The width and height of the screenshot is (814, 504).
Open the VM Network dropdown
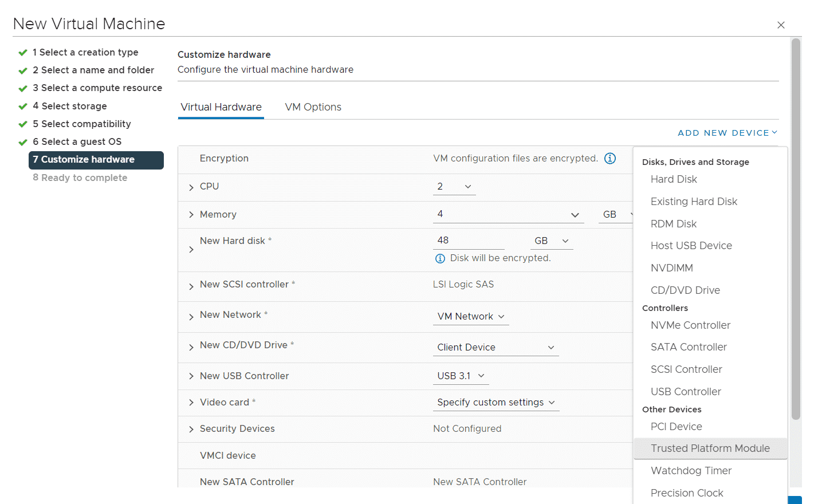point(471,317)
